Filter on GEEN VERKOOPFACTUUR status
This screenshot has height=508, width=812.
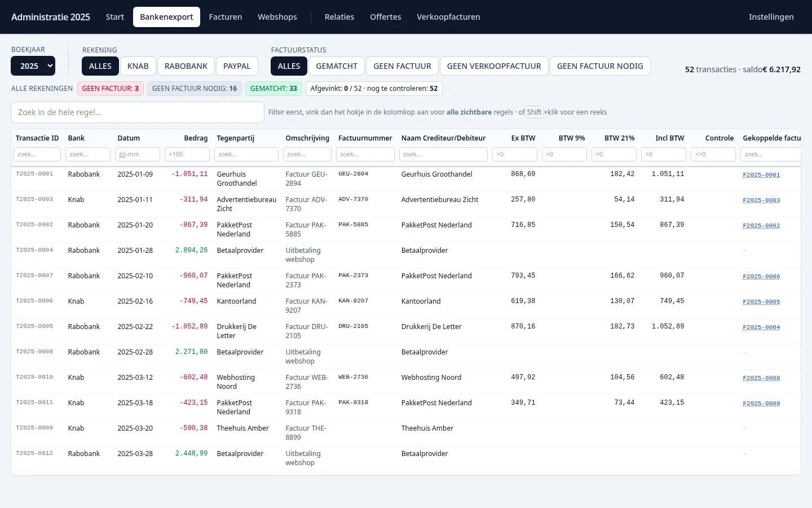(494, 66)
